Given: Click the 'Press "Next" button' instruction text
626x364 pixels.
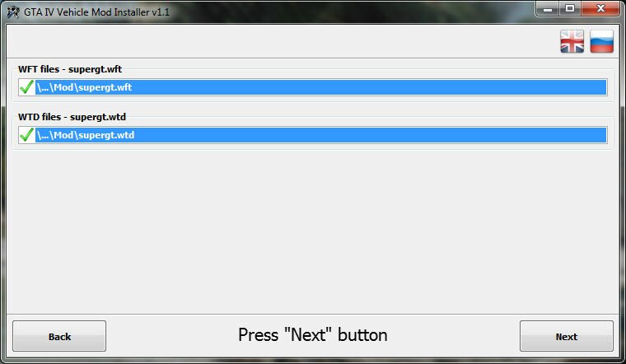Looking at the screenshot, I should 312,335.
